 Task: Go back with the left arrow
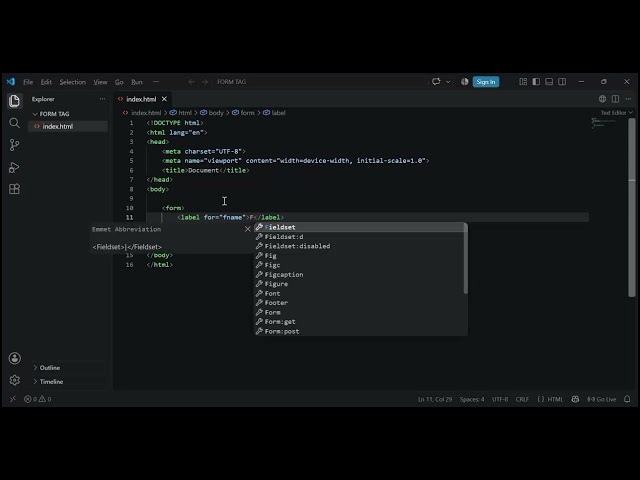[x=191, y=82]
